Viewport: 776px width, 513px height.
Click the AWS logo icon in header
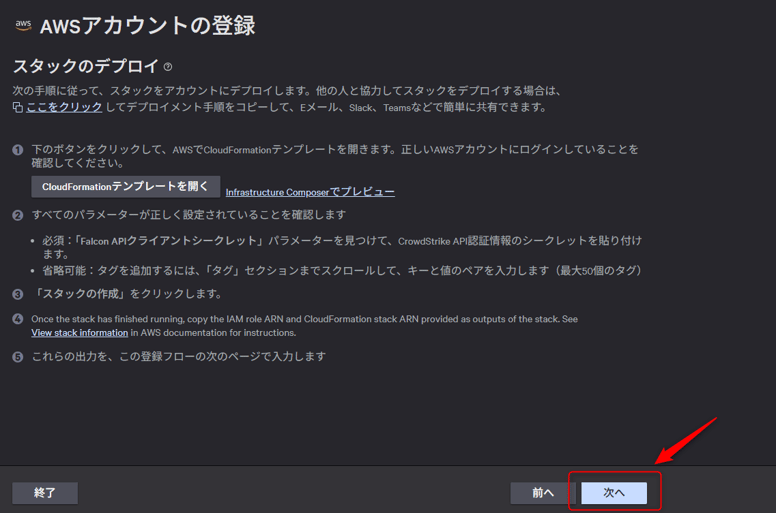(23, 25)
